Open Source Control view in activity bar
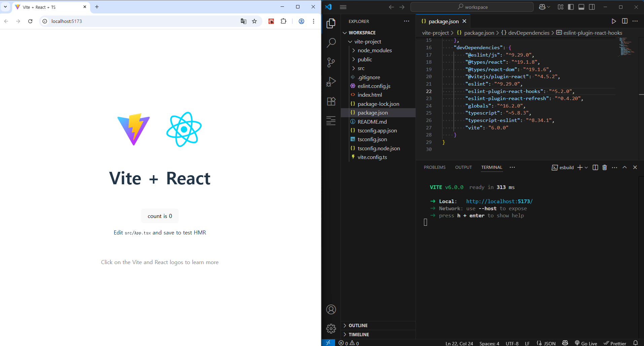Image resolution: width=644 pixels, height=346 pixels. [x=331, y=62]
